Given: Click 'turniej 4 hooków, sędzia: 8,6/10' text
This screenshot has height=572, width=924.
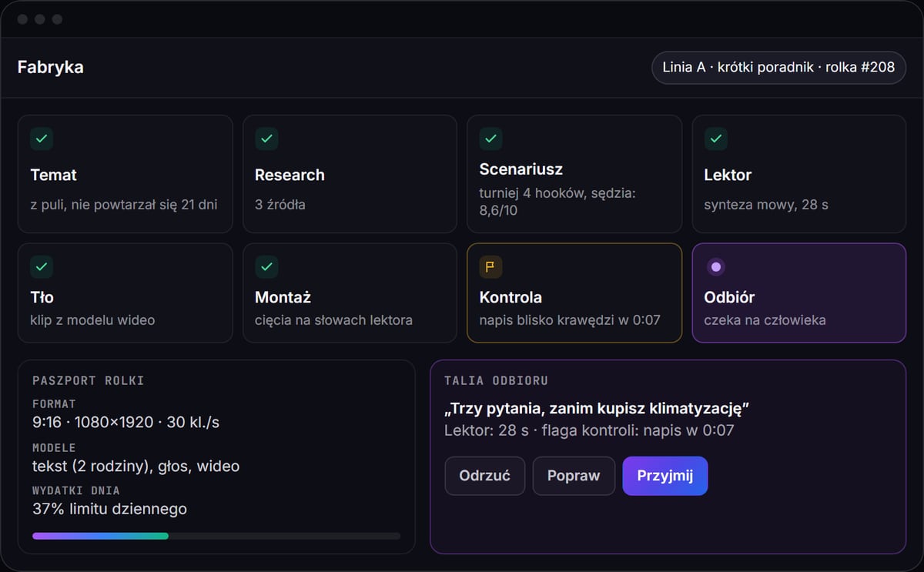Looking at the screenshot, I should (557, 201).
